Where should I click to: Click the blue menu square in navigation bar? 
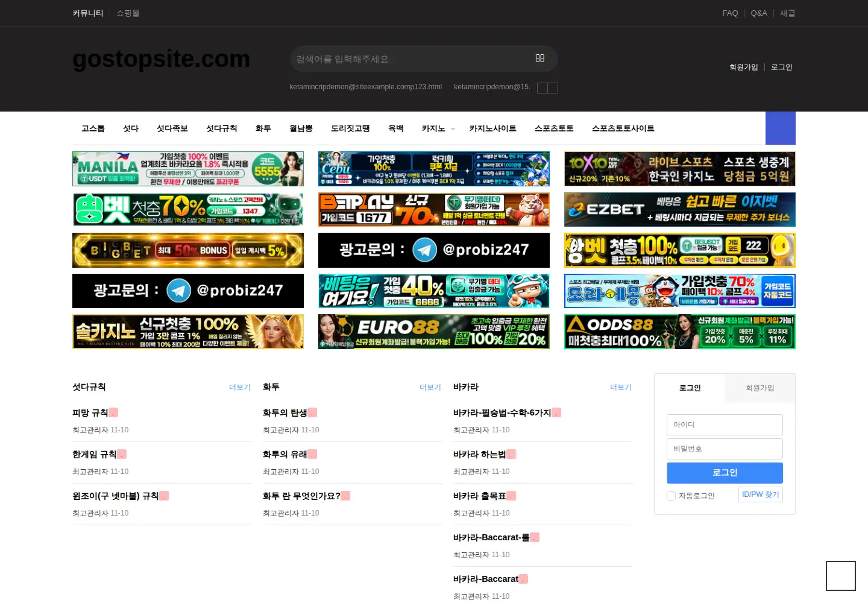[781, 128]
